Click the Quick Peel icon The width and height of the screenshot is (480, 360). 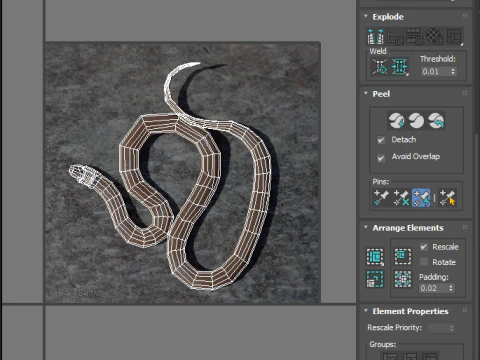[396, 120]
